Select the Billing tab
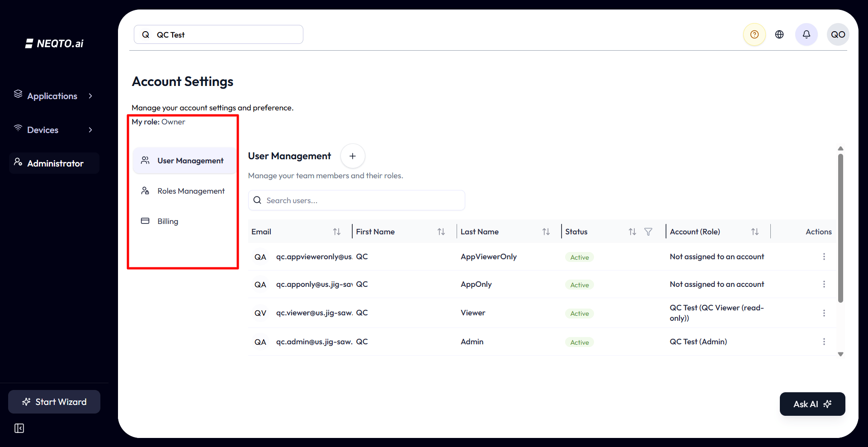The image size is (868, 447). coord(184,221)
